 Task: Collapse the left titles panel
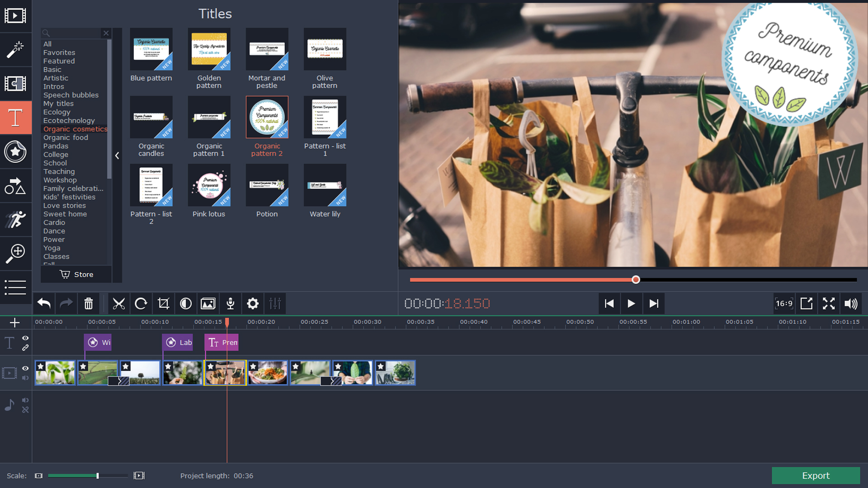coord(118,155)
